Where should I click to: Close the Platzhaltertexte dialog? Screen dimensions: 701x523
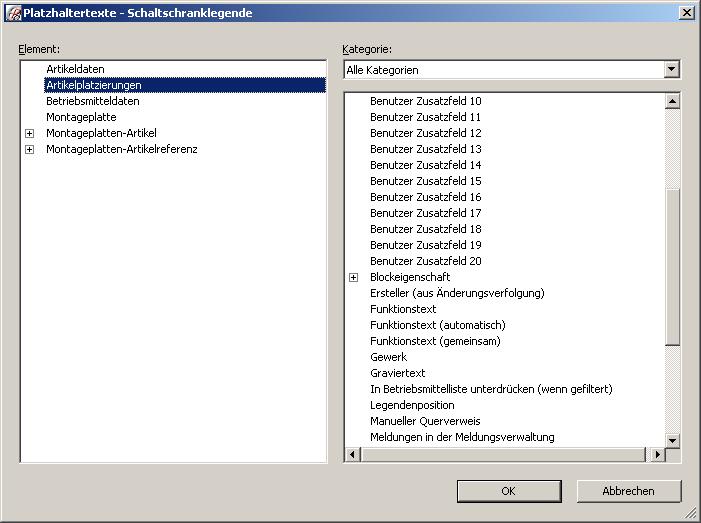tap(686, 13)
